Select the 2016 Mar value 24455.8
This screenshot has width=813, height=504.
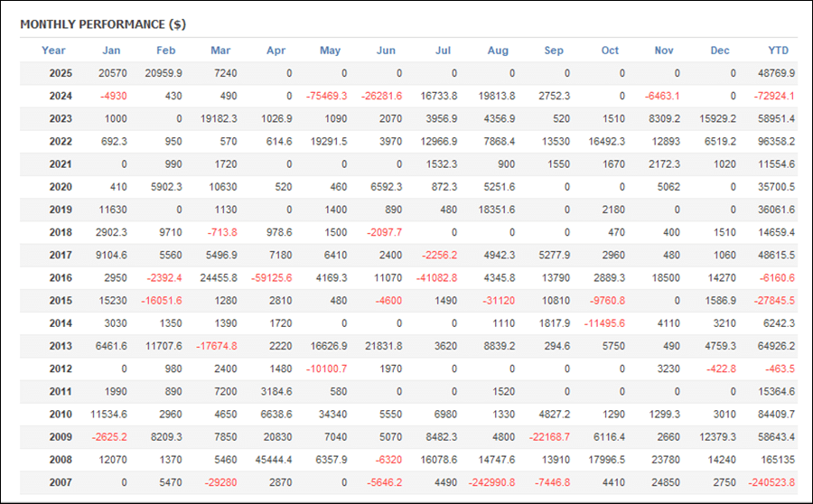(x=219, y=278)
